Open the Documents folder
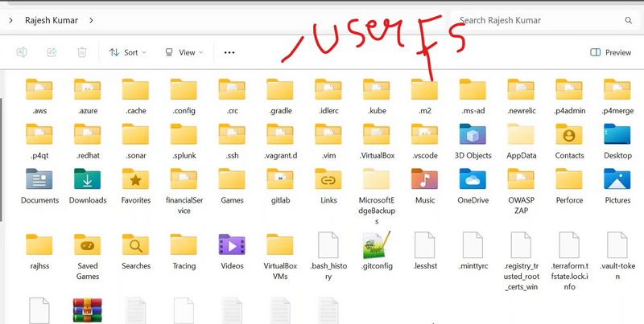Screen dimensions: 644x324 [39, 181]
